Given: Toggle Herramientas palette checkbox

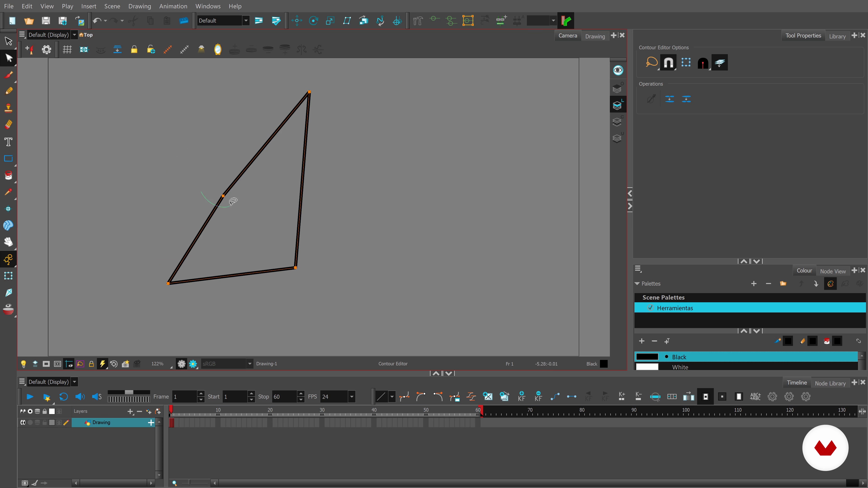Looking at the screenshot, I should point(650,308).
